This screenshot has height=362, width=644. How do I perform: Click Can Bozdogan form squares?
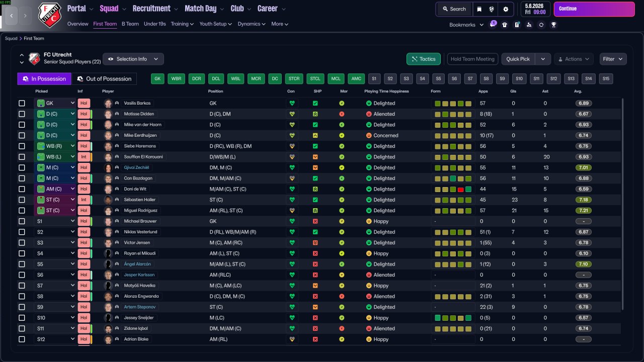pyautogui.click(x=453, y=178)
